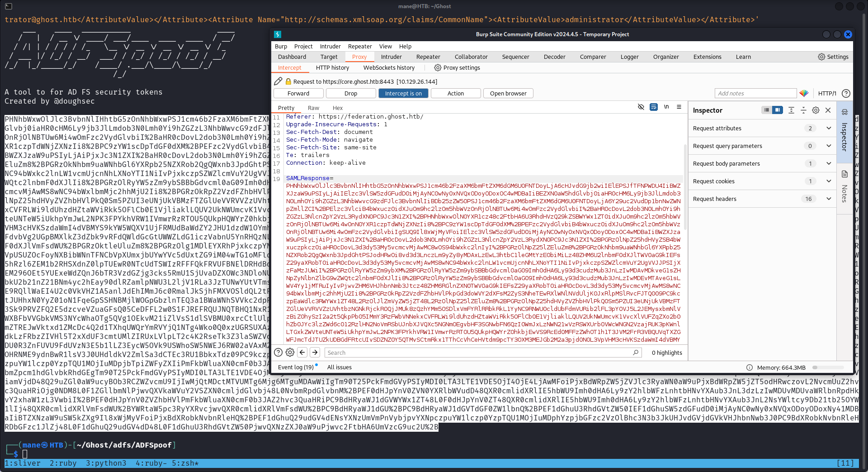
Task: Switch to the HTTP history sub-tab
Action: tap(332, 67)
